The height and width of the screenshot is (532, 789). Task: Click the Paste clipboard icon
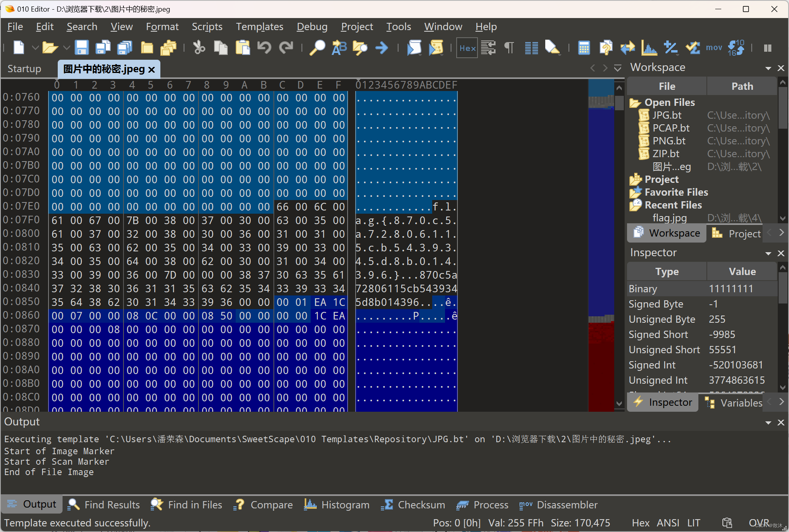click(243, 48)
